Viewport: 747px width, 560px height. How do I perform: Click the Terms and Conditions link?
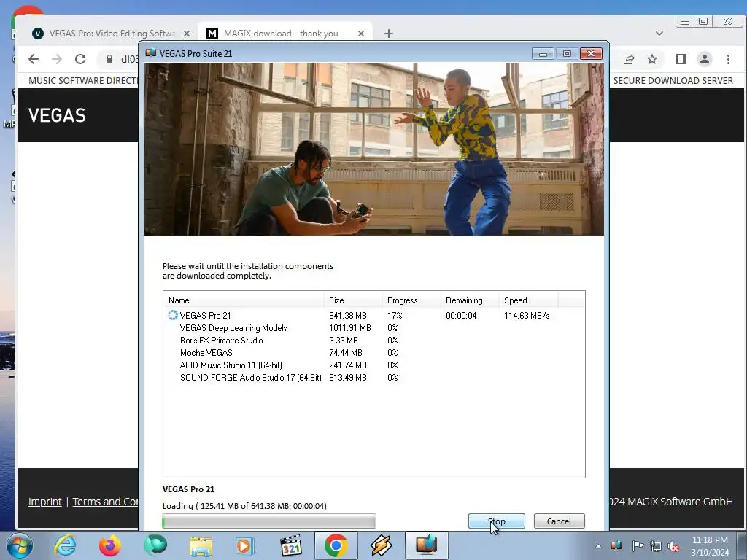pos(105,502)
